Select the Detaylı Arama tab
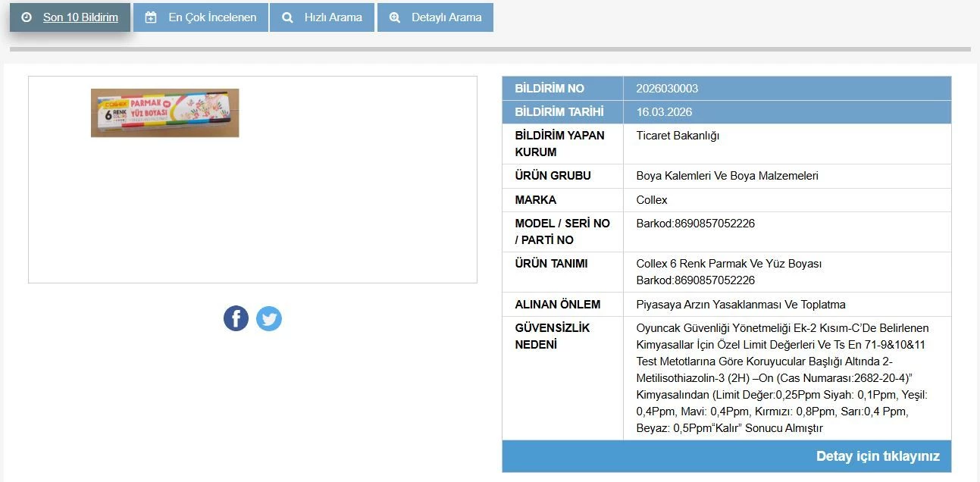 [446, 17]
